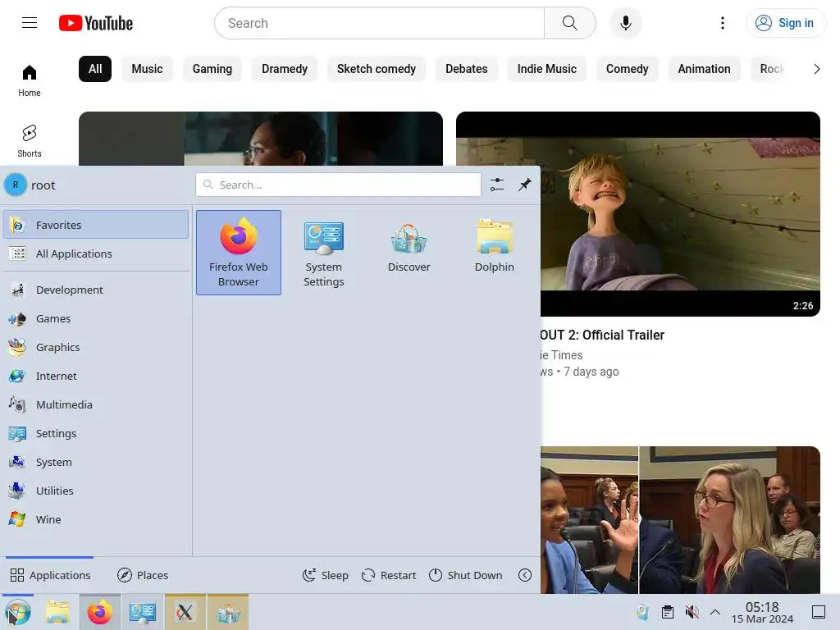This screenshot has width=840, height=630.
Task: Select the Music filter chip
Action: tap(147, 69)
